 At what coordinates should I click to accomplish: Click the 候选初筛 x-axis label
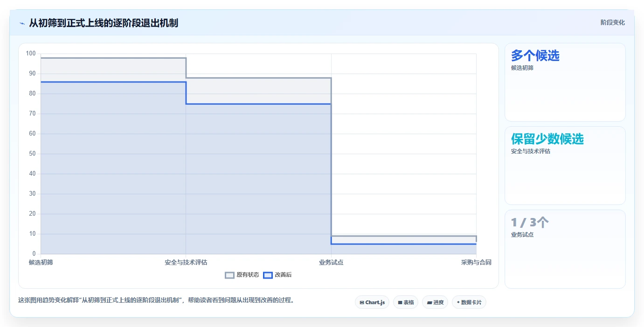41,262
